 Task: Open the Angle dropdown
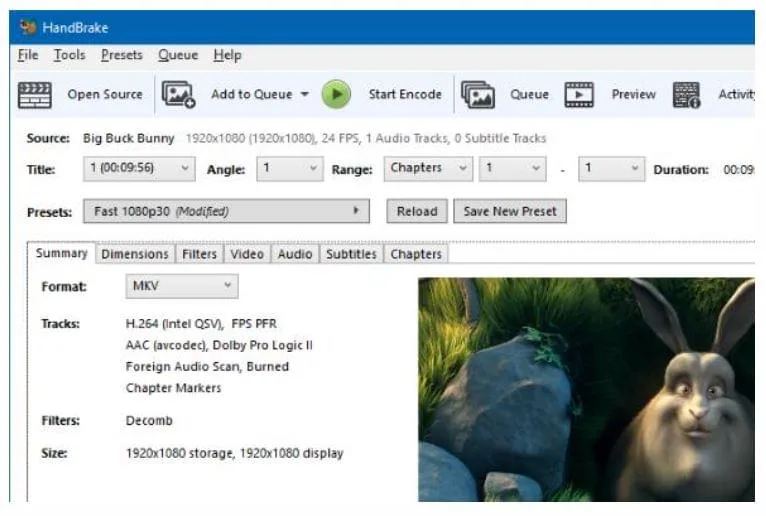[x=290, y=169]
